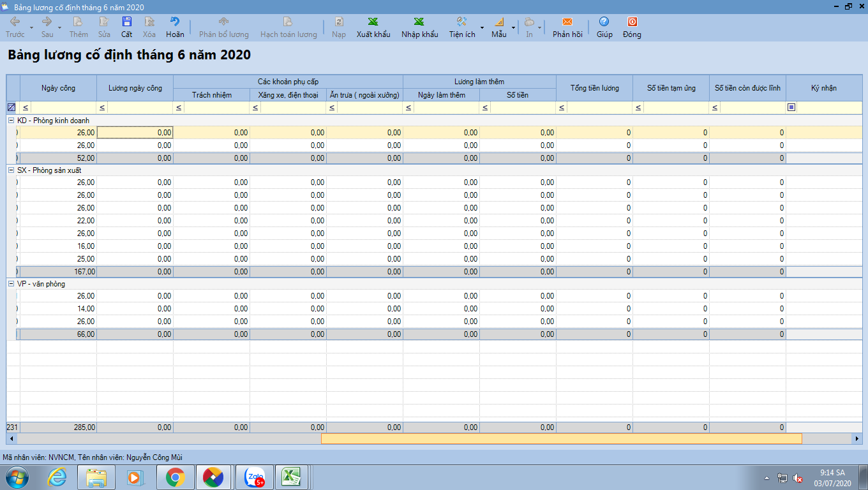Open the Mẫu template dropdown arrow
The image size is (868, 490).
[x=513, y=27]
